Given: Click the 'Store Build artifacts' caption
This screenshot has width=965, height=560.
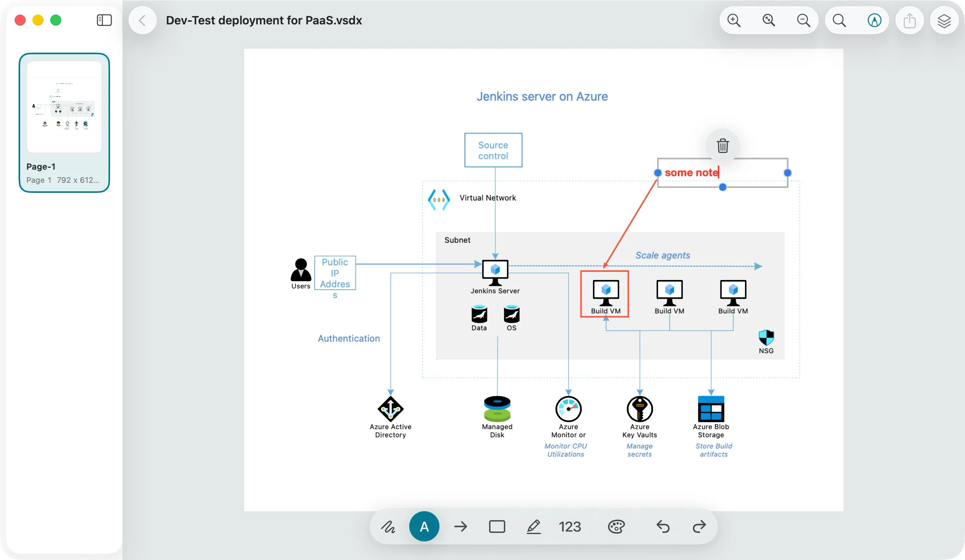Looking at the screenshot, I should [714, 450].
